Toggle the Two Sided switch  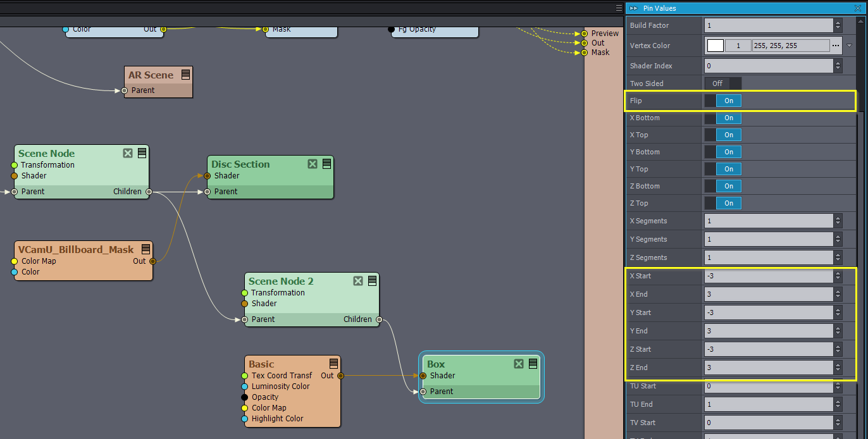pyautogui.click(x=723, y=83)
